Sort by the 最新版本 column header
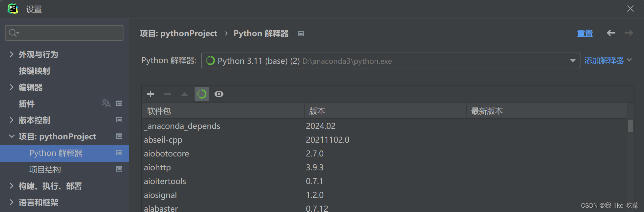Viewport: 644px width, 212px height. tap(547, 111)
